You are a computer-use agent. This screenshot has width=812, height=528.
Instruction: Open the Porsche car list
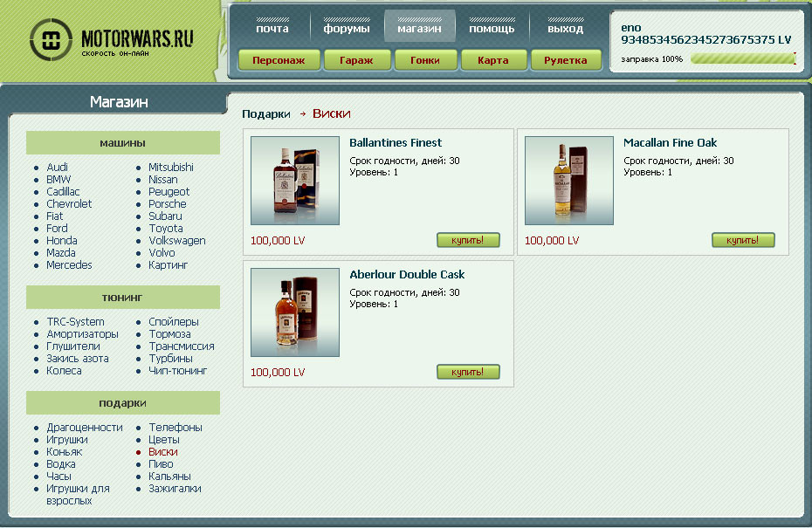[168, 204]
